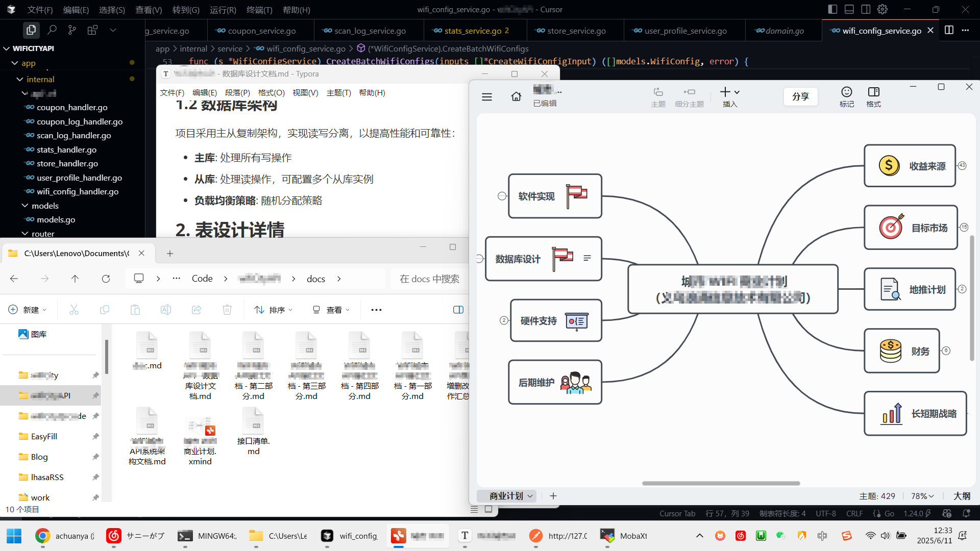Toggle the Explorer details pane button

[x=458, y=310]
